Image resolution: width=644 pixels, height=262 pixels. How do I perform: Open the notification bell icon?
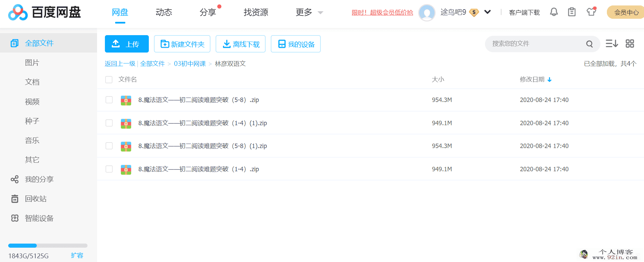(554, 12)
